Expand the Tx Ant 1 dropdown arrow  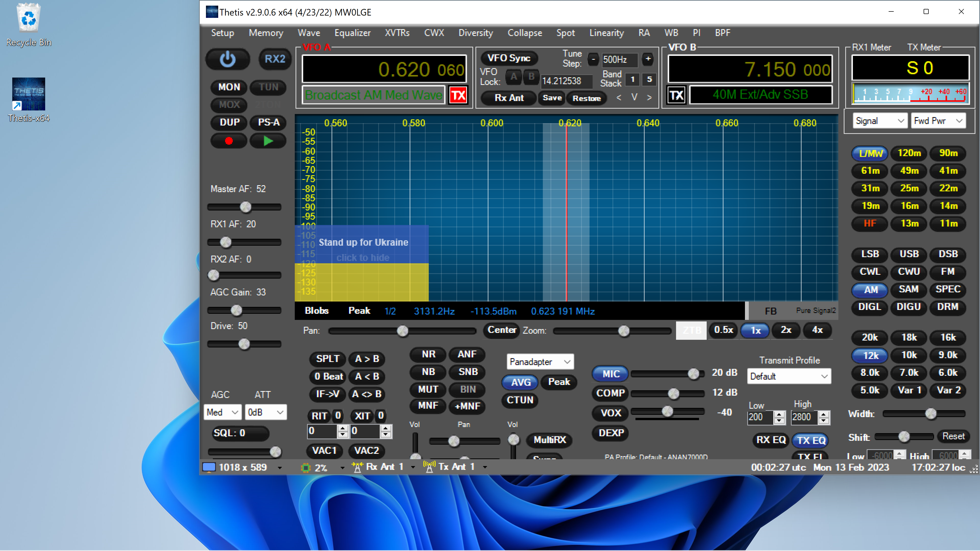coord(485,467)
